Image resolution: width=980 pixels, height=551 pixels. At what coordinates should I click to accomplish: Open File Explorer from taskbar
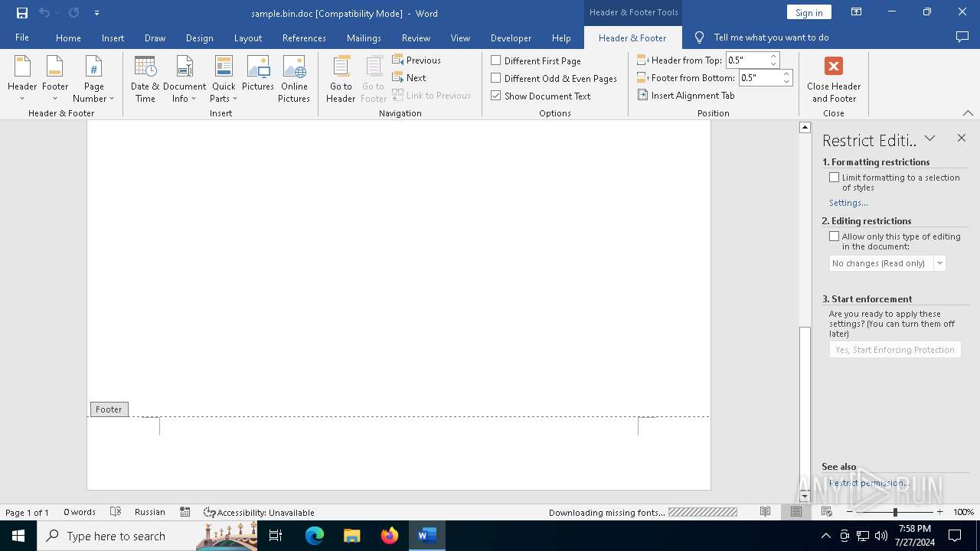coord(351,536)
